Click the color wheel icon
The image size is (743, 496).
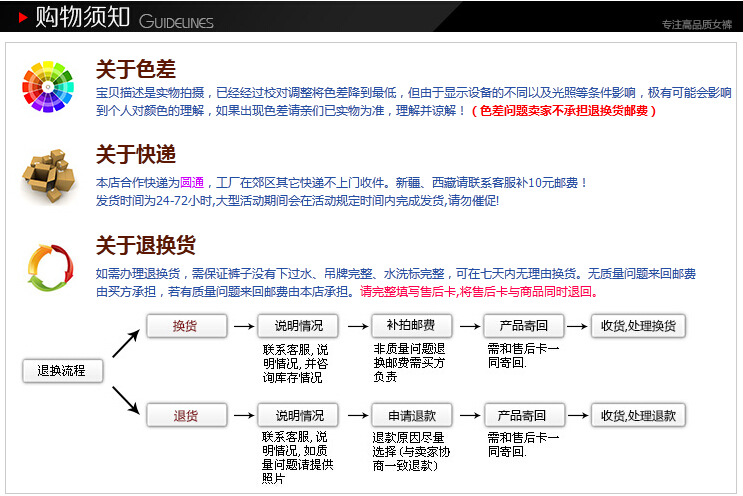pos(47,83)
